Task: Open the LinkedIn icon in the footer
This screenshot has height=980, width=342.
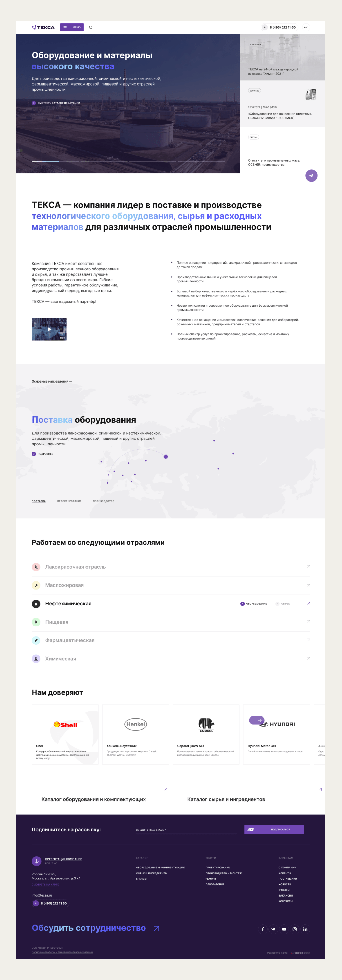Action: point(305,929)
